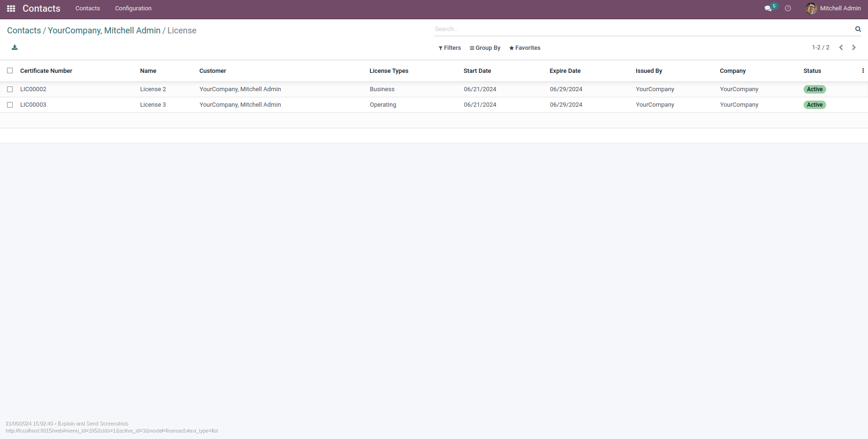The image size is (868, 439).
Task: Sort by Certificate Number column
Action: (x=46, y=71)
